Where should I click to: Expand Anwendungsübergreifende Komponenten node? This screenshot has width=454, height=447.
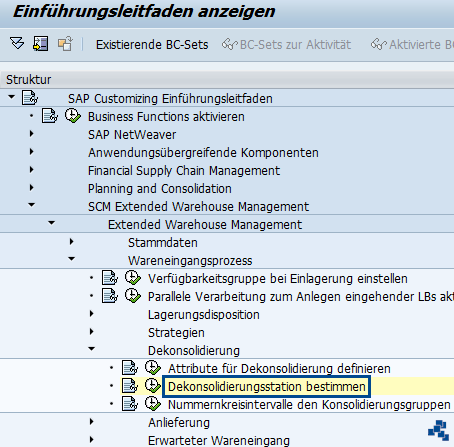click(x=32, y=152)
